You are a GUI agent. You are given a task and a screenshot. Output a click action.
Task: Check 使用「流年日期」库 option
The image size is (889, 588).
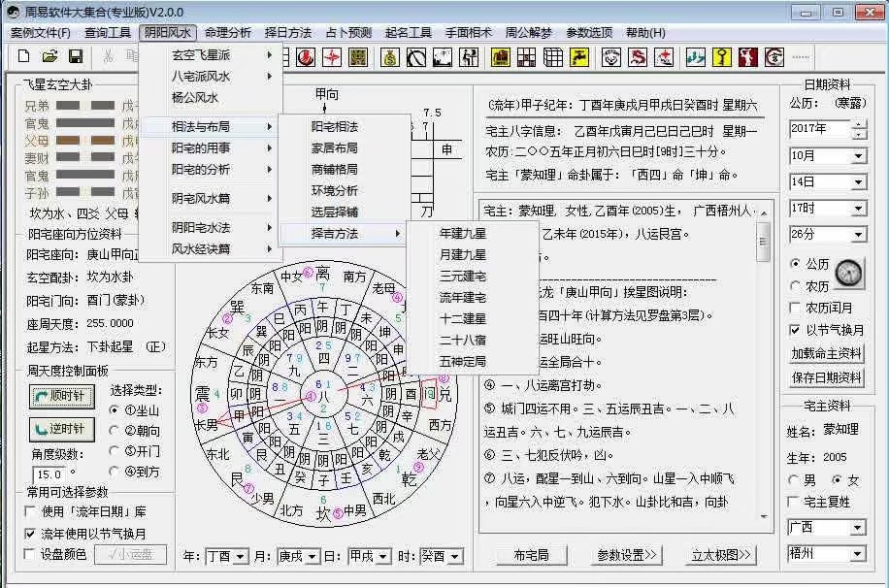pyautogui.click(x=31, y=511)
